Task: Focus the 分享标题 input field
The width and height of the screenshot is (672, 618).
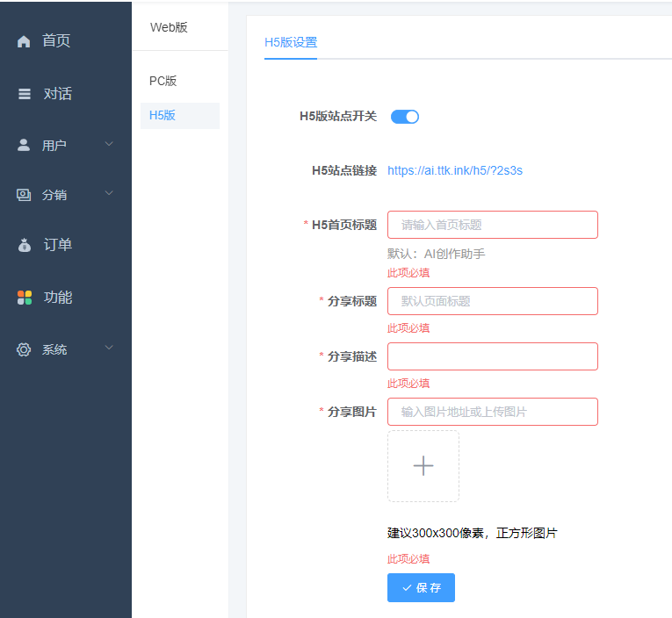Action: tap(493, 301)
